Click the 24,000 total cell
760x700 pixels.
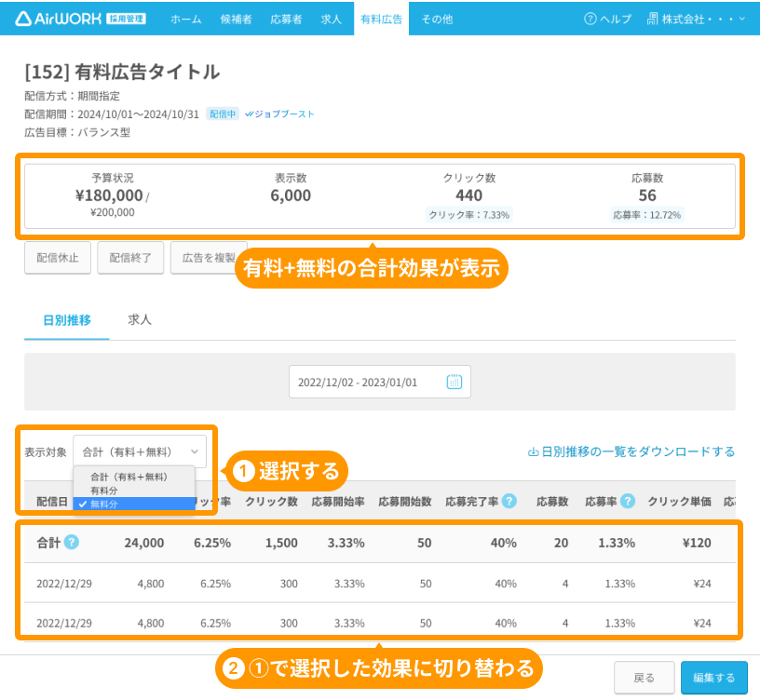tap(144, 543)
